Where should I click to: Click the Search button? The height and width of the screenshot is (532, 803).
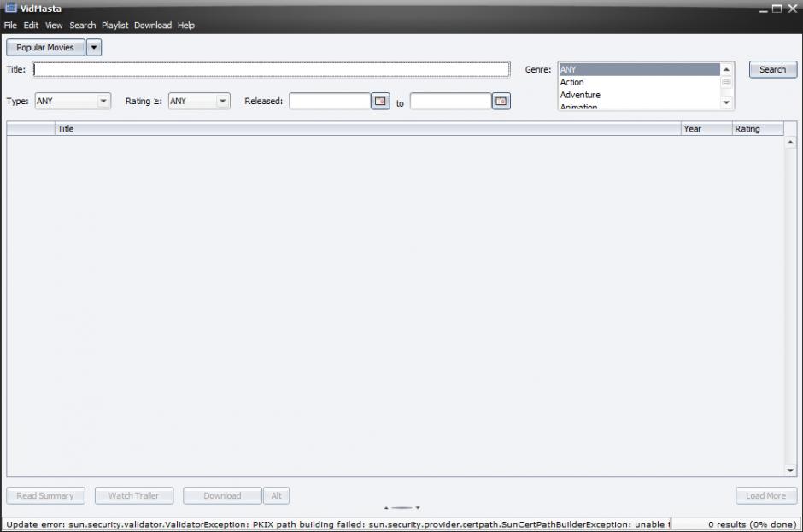(773, 69)
